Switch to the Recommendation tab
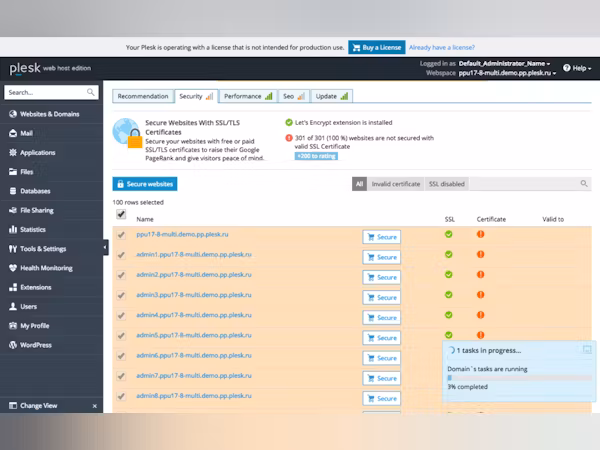600x450 pixels. [x=143, y=96]
